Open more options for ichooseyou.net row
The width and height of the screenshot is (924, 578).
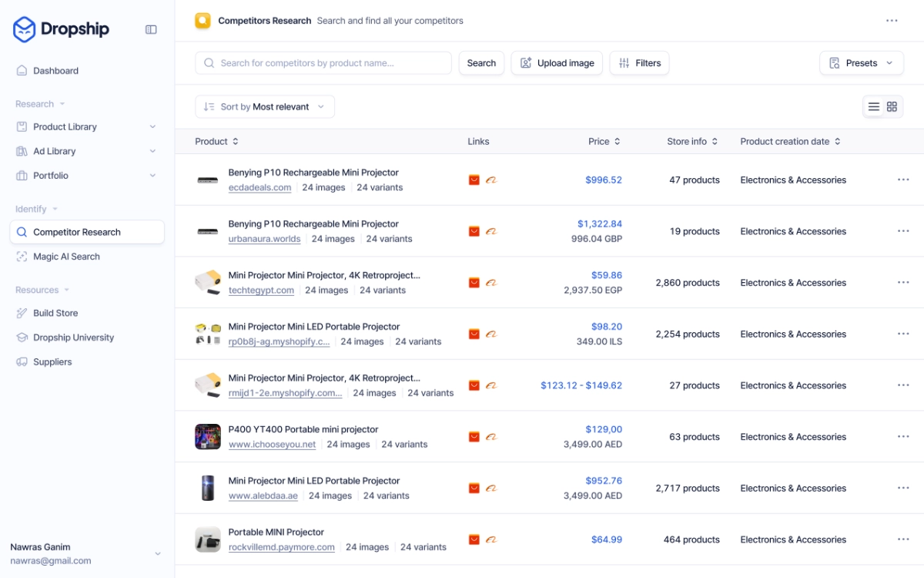(903, 436)
